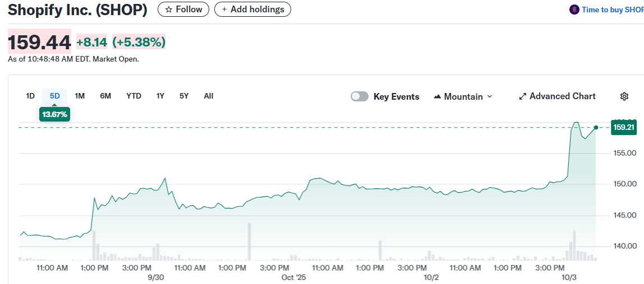Select the 5D time range tab
The image size is (644, 284).
click(x=54, y=96)
